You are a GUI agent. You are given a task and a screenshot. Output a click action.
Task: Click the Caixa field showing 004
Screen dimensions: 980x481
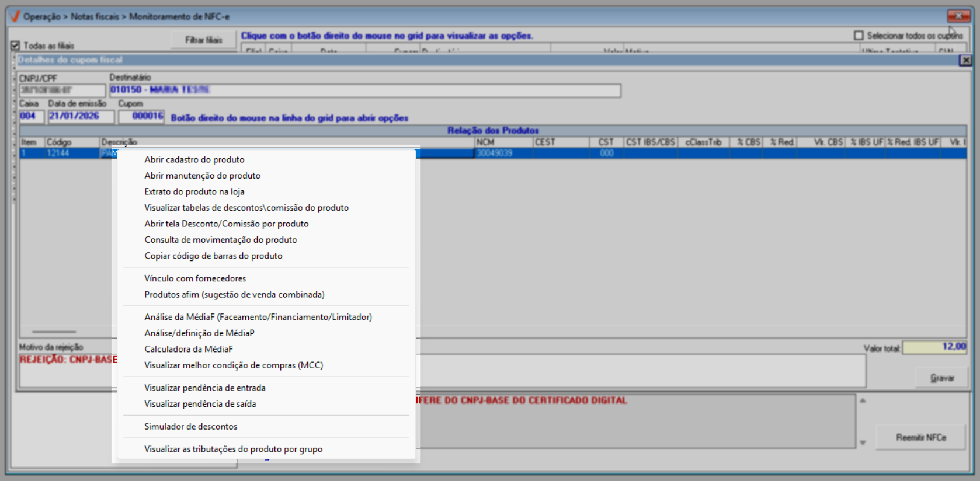(x=32, y=116)
